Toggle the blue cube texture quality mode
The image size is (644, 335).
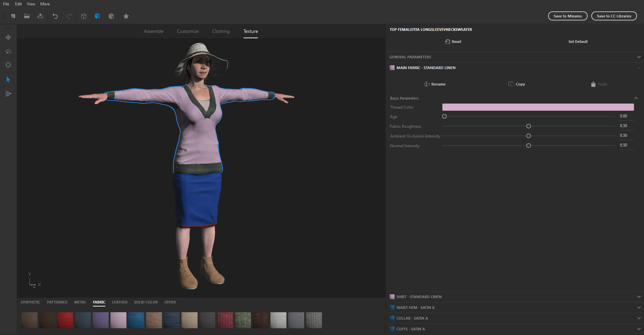pos(97,16)
